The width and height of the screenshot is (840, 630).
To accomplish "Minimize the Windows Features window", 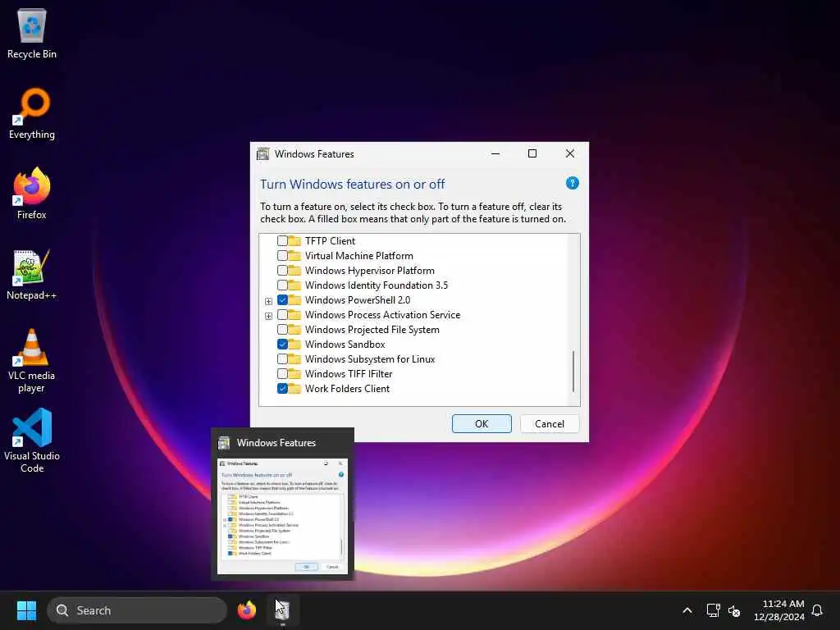I will tap(495, 153).
